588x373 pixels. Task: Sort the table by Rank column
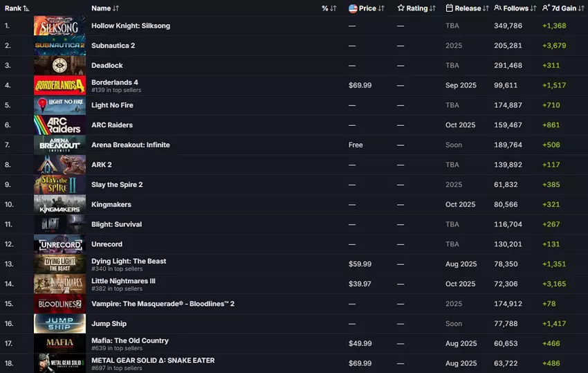point(17,8)
